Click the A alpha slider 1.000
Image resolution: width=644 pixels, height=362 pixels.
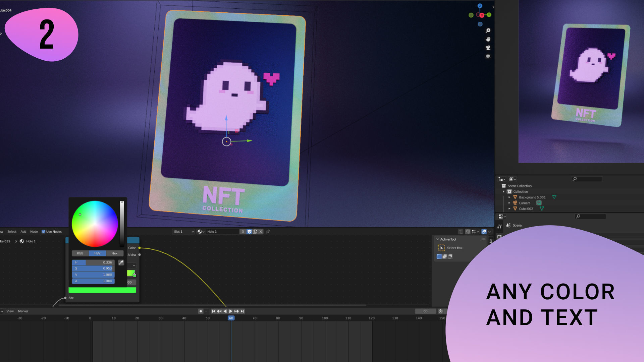tap(93, 281)
